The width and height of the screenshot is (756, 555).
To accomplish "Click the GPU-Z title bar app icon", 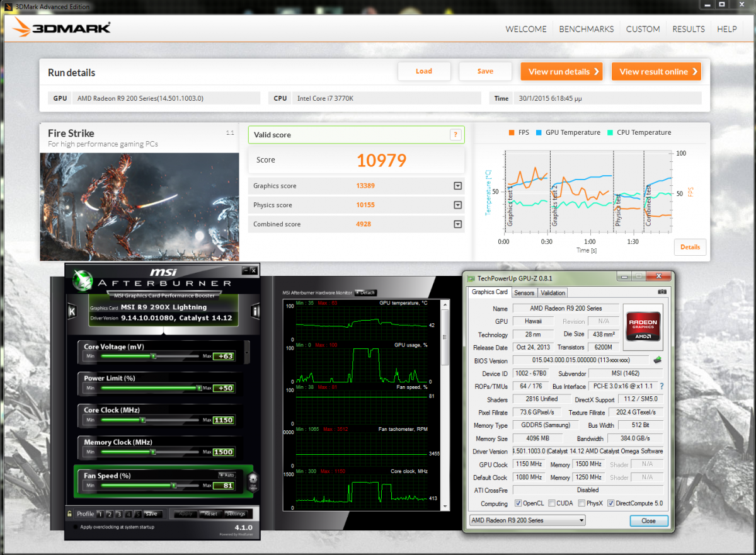I will click(471, 277).
